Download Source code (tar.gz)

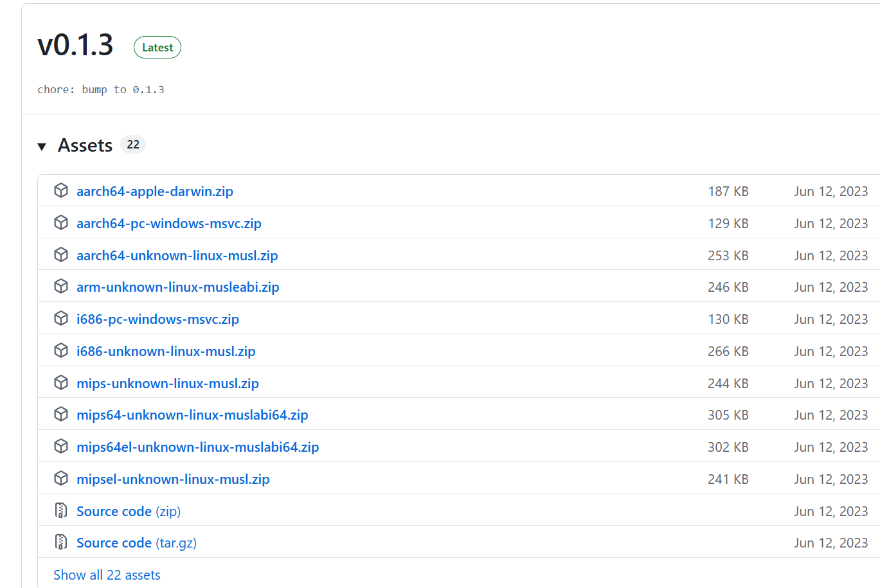point(137,543)
